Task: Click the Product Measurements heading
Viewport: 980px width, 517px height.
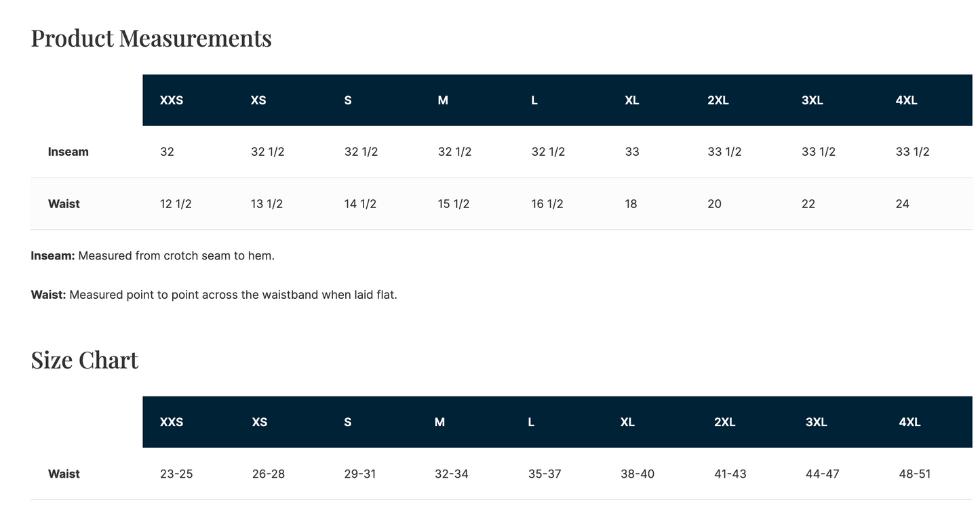Action: pos(151,38)
